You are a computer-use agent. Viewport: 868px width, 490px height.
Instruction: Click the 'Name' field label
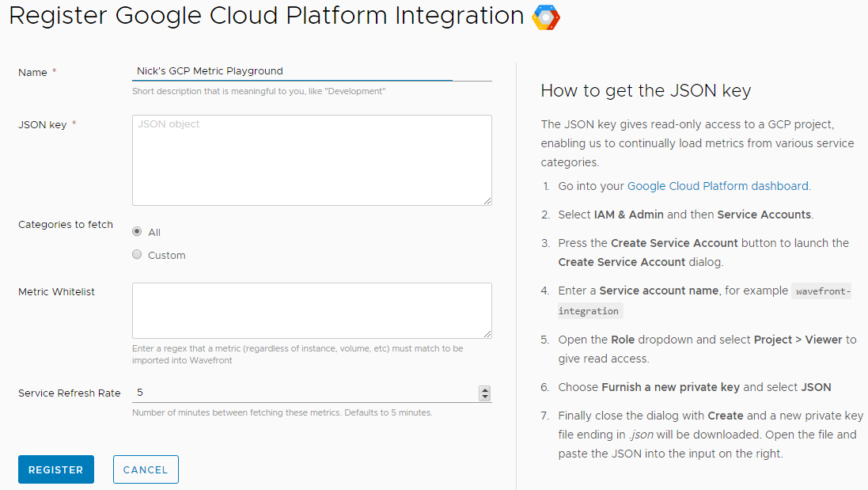[32, 73]
